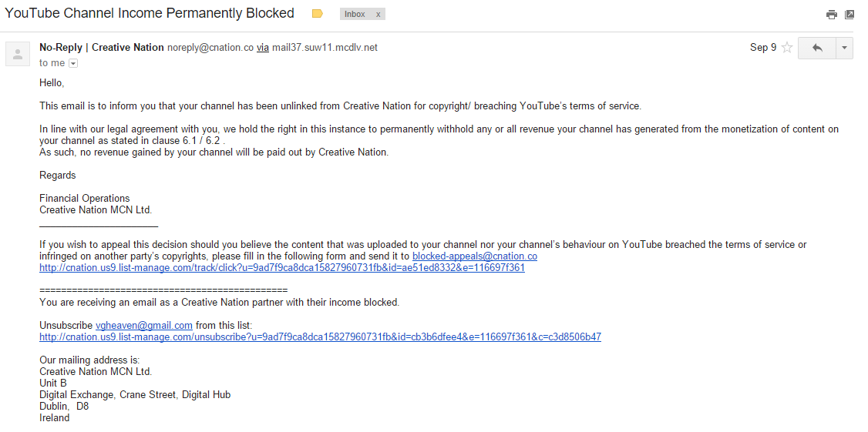Click the Sep 9 date stamp
Viewport: 868px width, 432px height.
[x=763, y=48]
